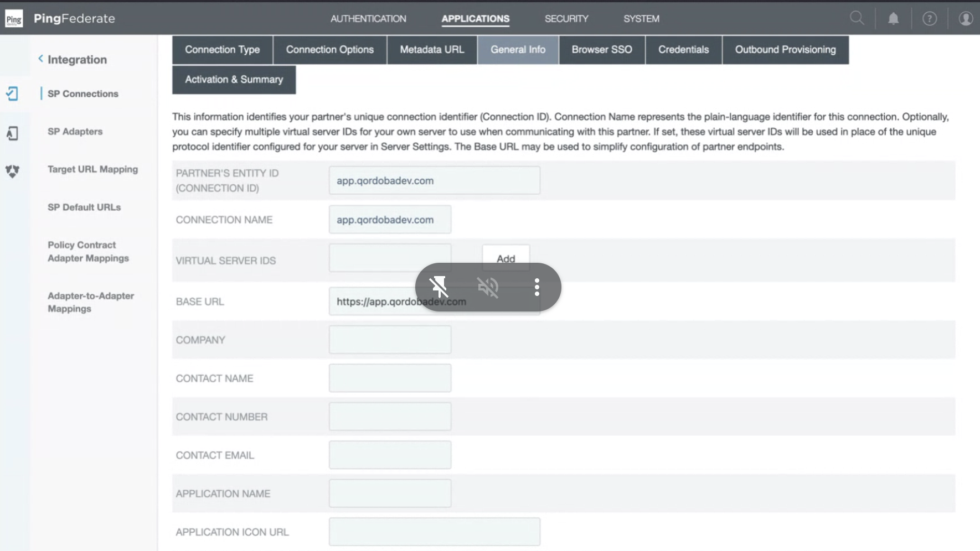Focus the Connection Name field
Viewport: 980px width, 551px height.
(390, 220)
